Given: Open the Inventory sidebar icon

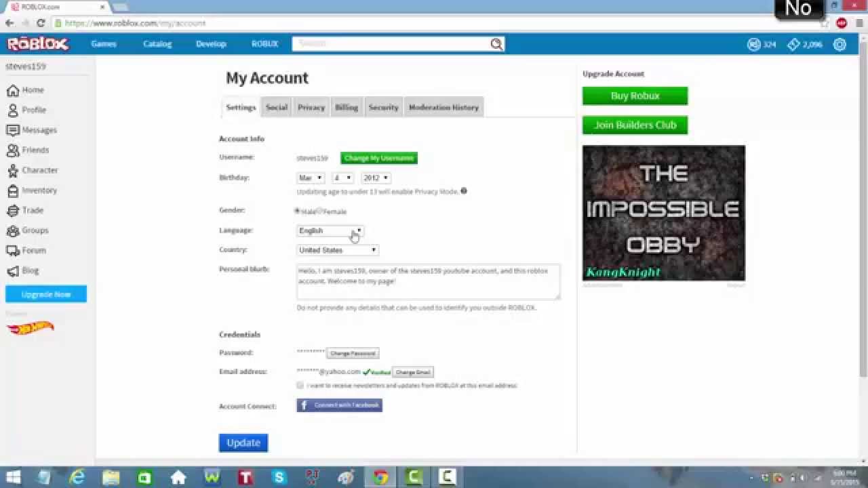Looking at the screenshot, I should pos(12,190).
